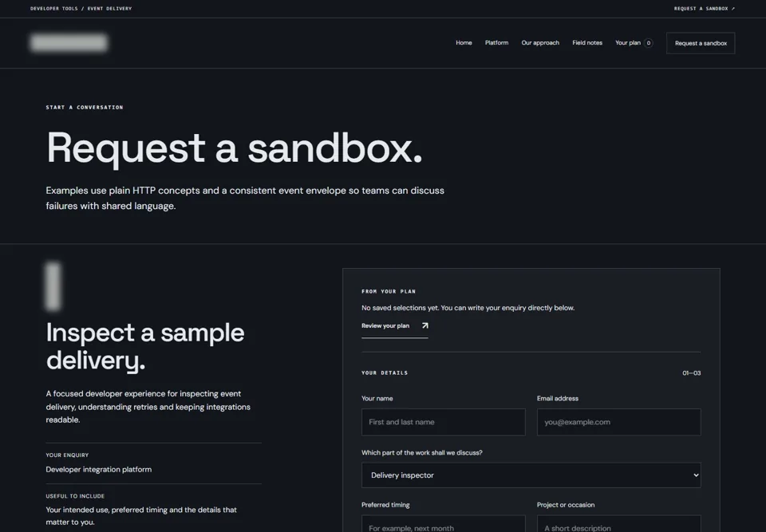Click the Inspect a sample delivery. heading

[145, 346]
